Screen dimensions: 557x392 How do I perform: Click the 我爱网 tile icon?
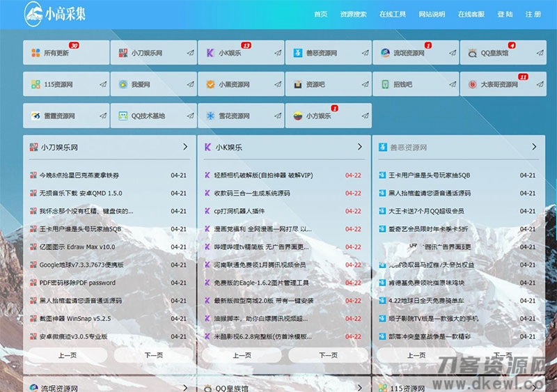point(123,84)
